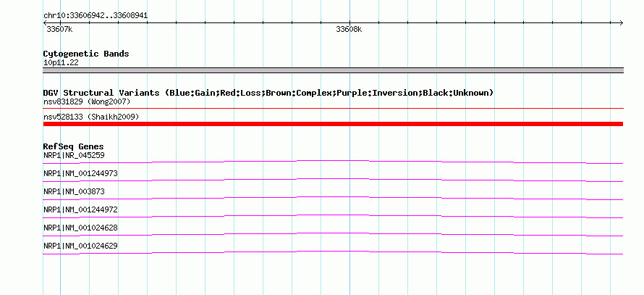This screenshot has width=644, height=295.
Task: Click the chr10:33606942..33608941 coordinate label
Action: [96, 16]
